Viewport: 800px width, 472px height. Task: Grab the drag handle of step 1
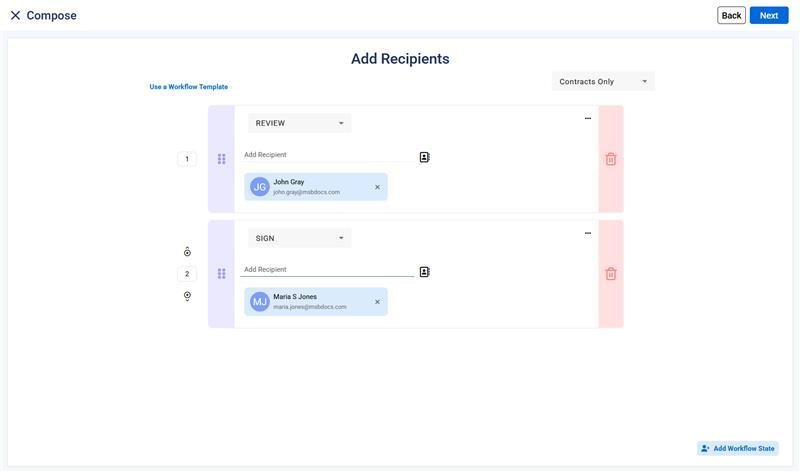(x=221, y=159)
